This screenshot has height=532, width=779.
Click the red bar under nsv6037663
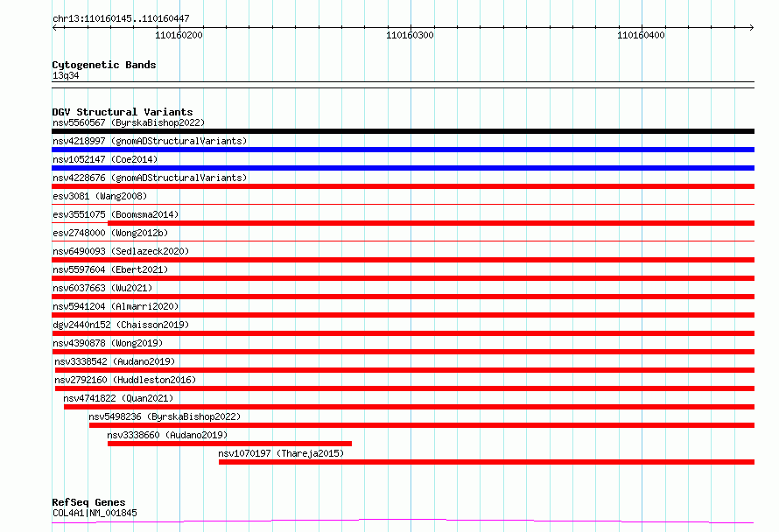click(403, 297)
